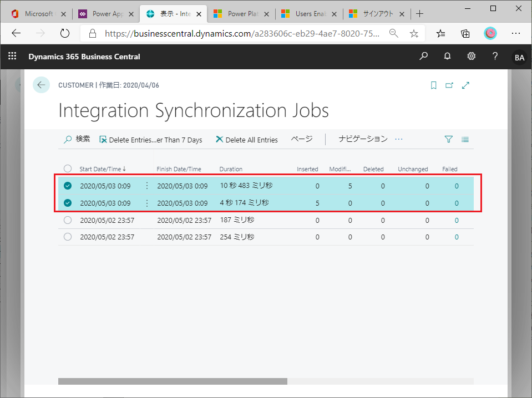The width and height of the screenshot is (532, 398).
Task: Open the Finish Date/Time column header menu
Action: tap(179, 169)
